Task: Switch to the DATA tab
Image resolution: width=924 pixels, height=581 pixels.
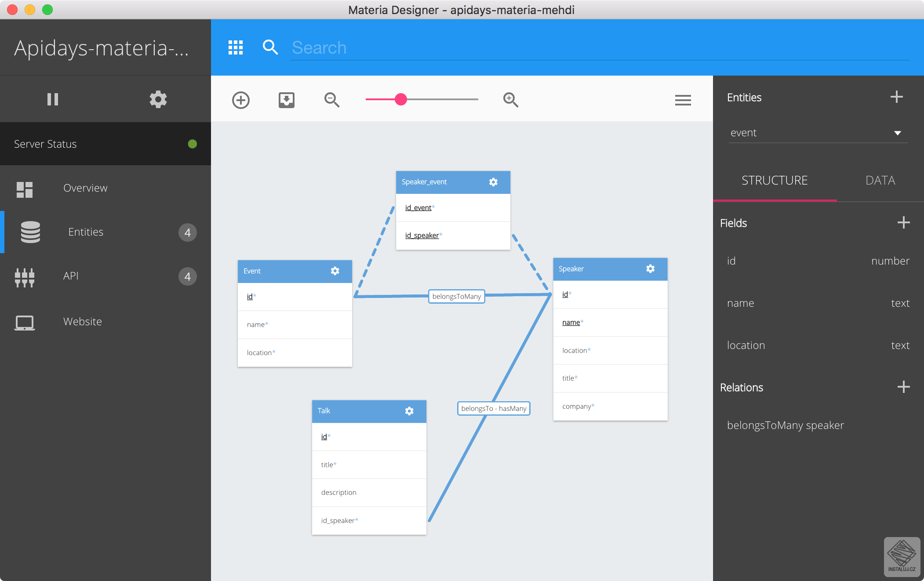Action: click(880, 181)
